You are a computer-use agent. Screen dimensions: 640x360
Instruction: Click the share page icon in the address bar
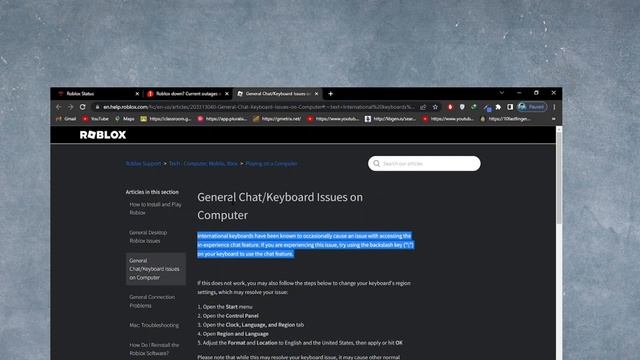(423, 107)
